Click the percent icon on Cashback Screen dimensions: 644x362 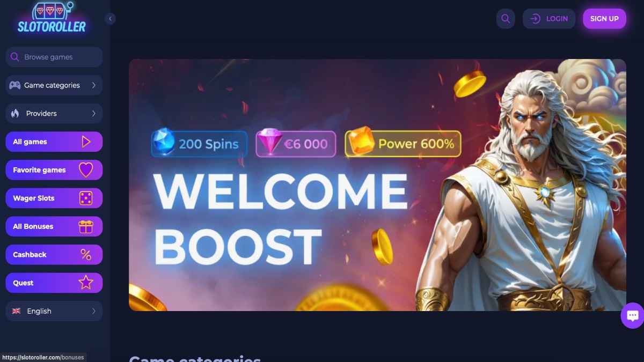(x=86, y=255)
